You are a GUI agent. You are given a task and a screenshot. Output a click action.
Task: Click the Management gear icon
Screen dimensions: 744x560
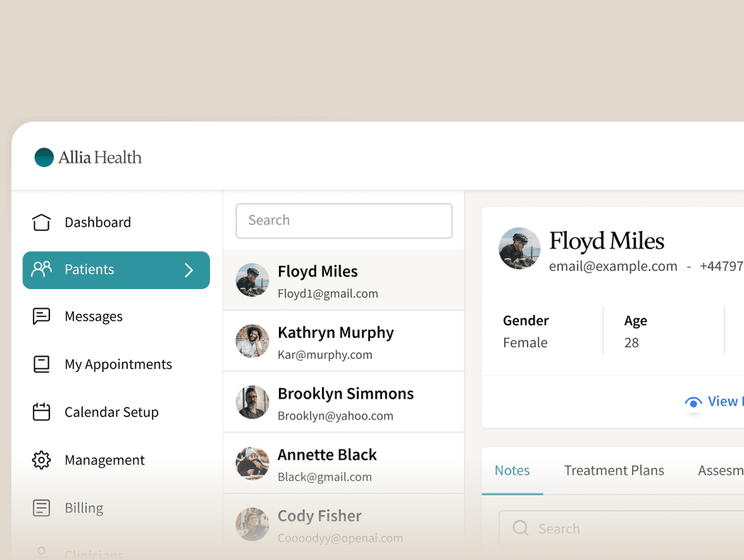[x=41, y=460]
